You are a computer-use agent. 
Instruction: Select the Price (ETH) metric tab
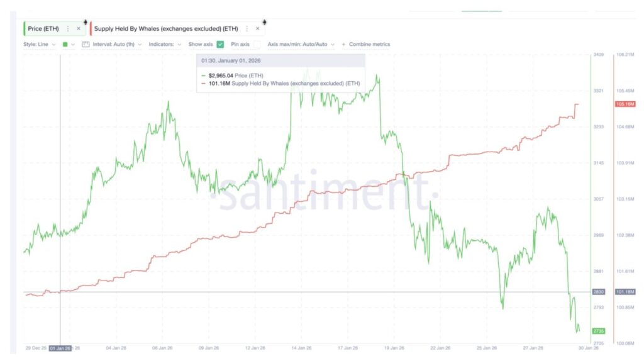point(43,28)
